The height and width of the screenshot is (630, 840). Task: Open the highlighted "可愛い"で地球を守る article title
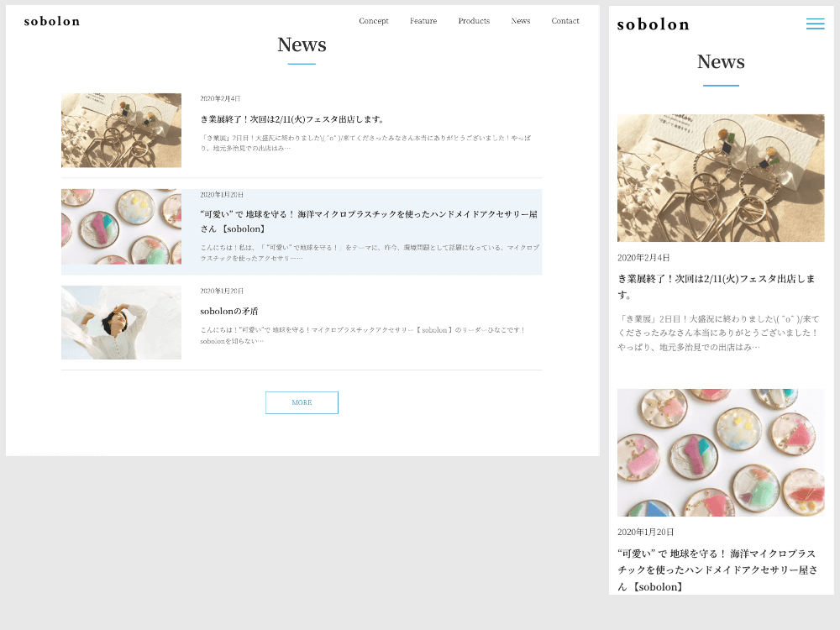[x=369, y=221]
